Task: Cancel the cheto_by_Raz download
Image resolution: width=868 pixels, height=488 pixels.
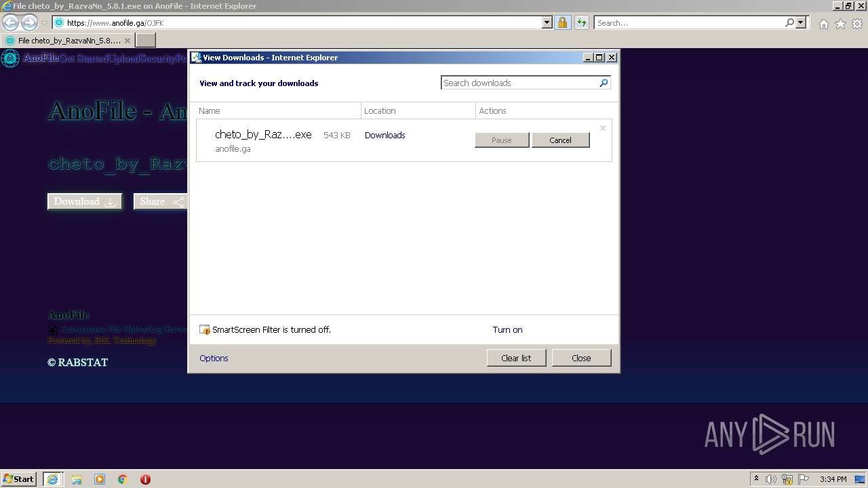Action: (560, 140)
